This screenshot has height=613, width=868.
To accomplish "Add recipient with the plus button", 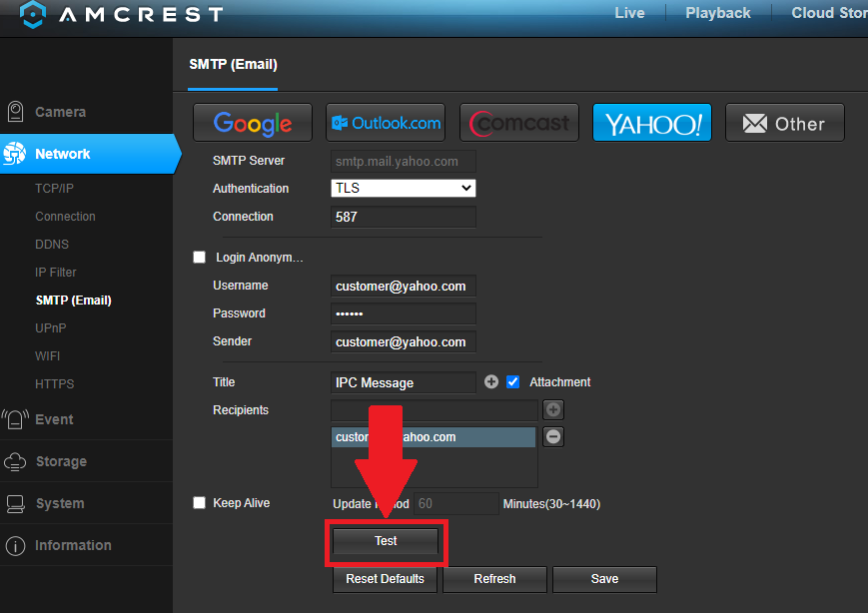I will tap(553, 409).
